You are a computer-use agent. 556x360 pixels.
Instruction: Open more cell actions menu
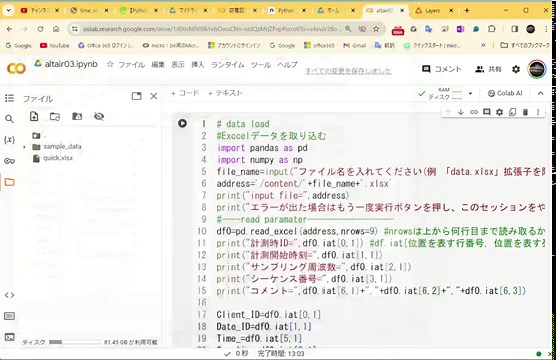point(538,112)
